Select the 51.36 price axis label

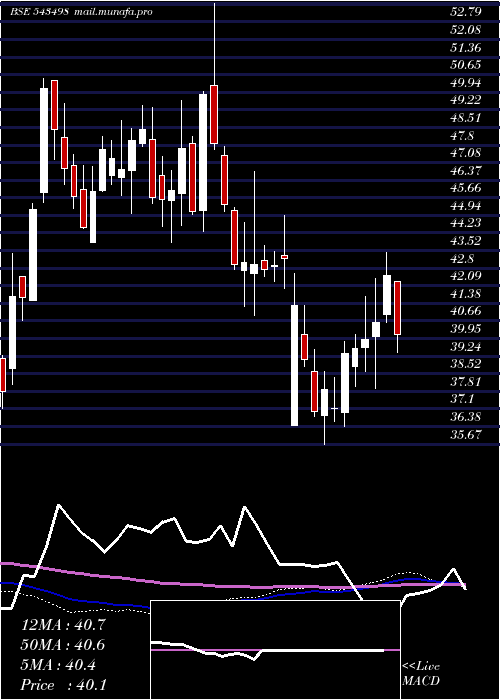[466, 47]
